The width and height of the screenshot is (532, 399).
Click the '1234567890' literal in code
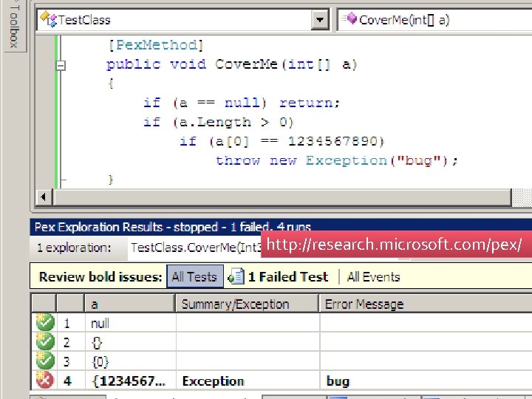(x=332, y=141)
